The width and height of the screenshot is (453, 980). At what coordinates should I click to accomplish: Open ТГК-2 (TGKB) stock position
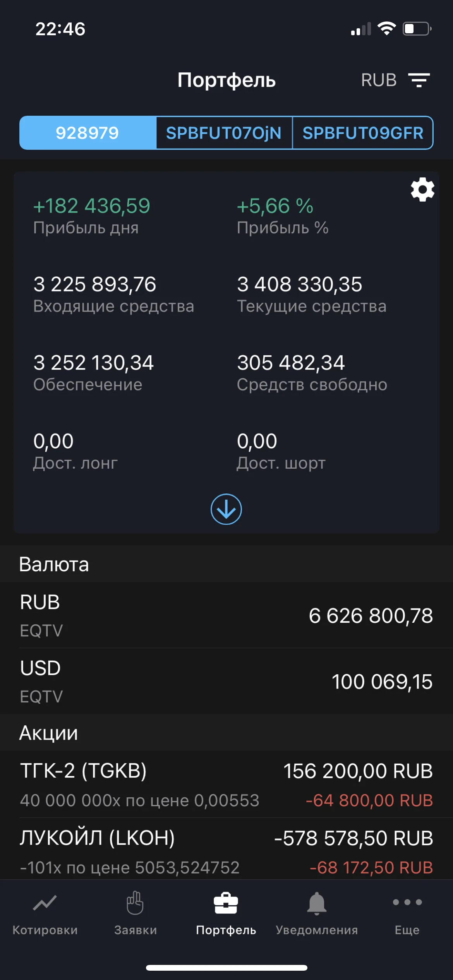[x=226, y=784]
